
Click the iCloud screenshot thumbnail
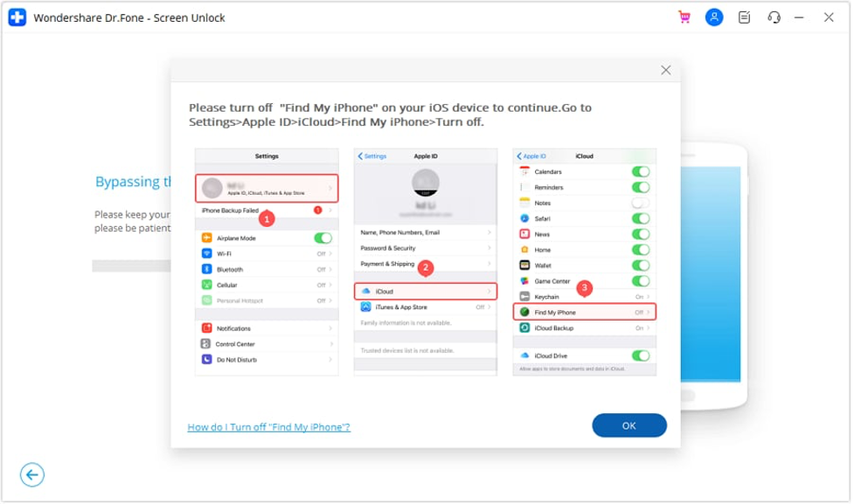point(585,262)
